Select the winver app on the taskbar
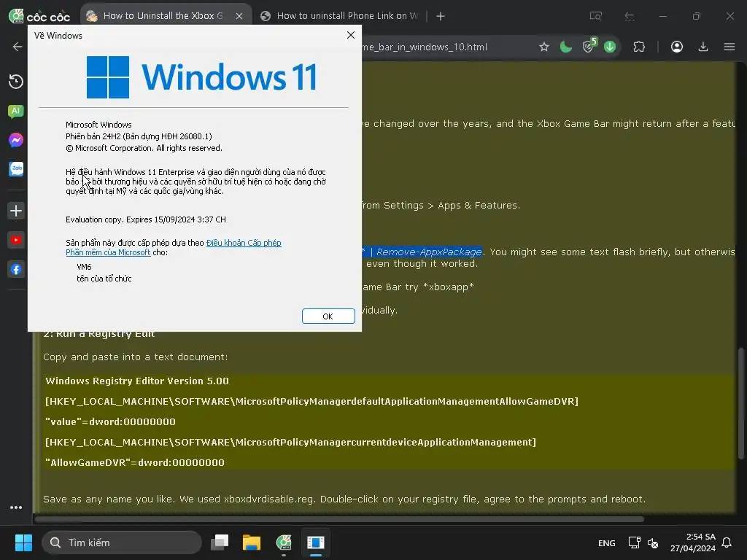 click(x=316, y=542)
